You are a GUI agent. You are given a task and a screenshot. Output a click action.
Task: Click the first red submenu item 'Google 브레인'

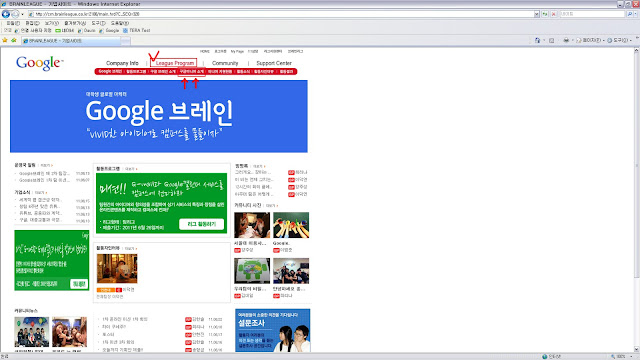pos(110,71)
